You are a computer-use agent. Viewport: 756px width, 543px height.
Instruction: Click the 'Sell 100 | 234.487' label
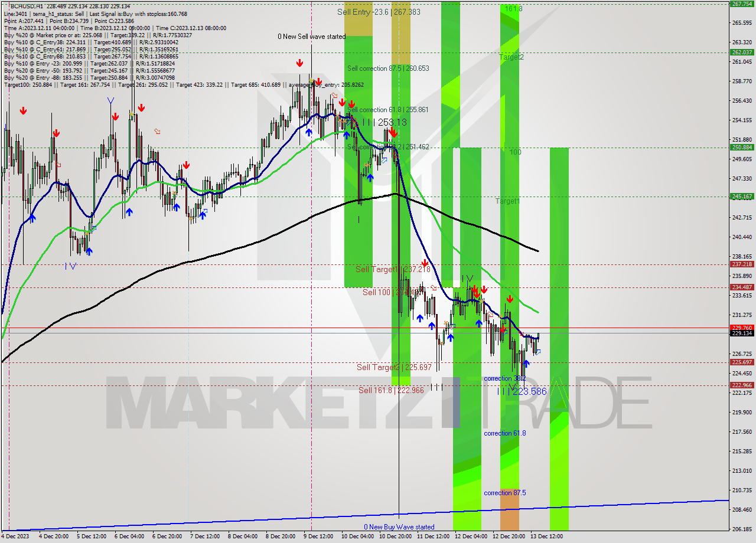tap(392, 292)
